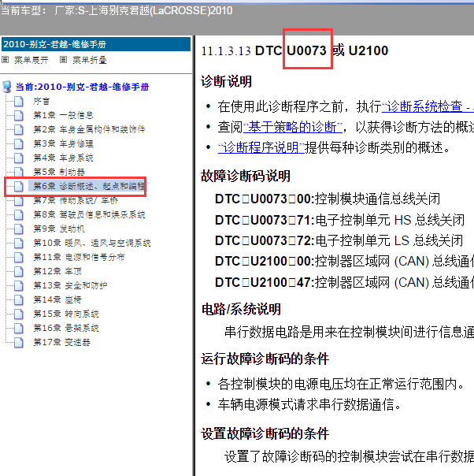
Task: Click the DTC U2100 00 CAN line
Action: click(x=344, y=261)
